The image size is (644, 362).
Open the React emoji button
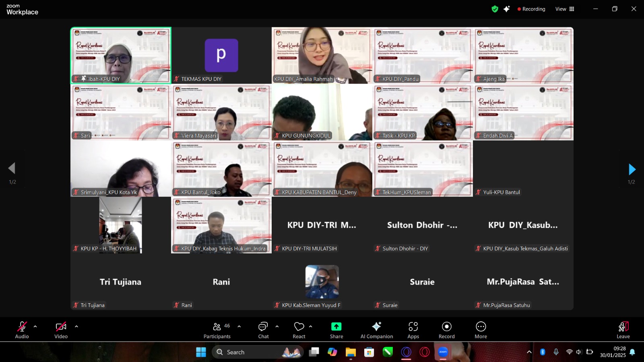click(299, 330)
